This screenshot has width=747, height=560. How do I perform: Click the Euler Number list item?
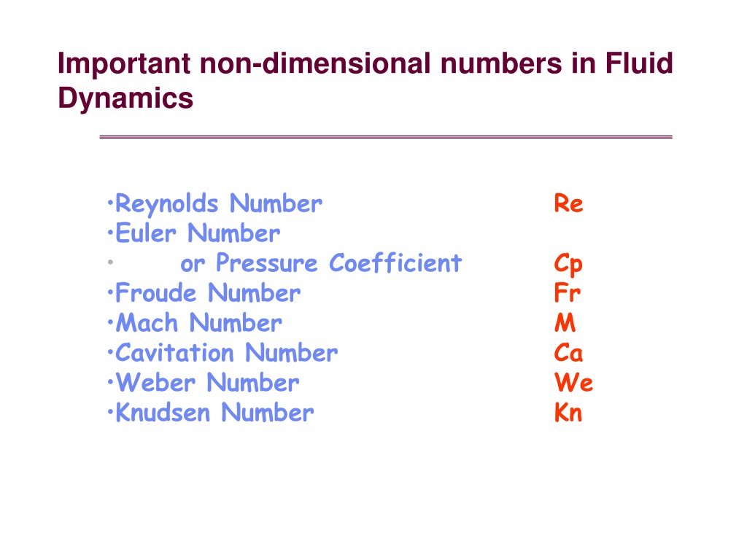194,233
